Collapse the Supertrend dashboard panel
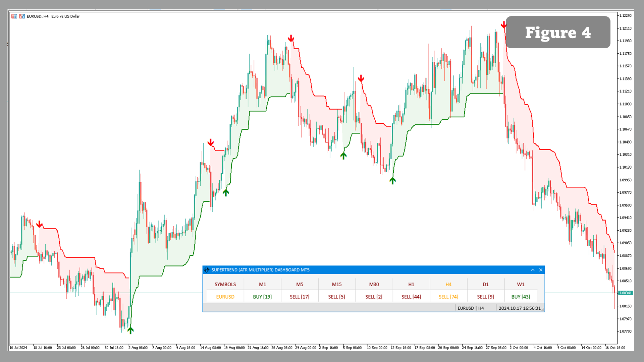Screen dimensions: 644x362 533,270
